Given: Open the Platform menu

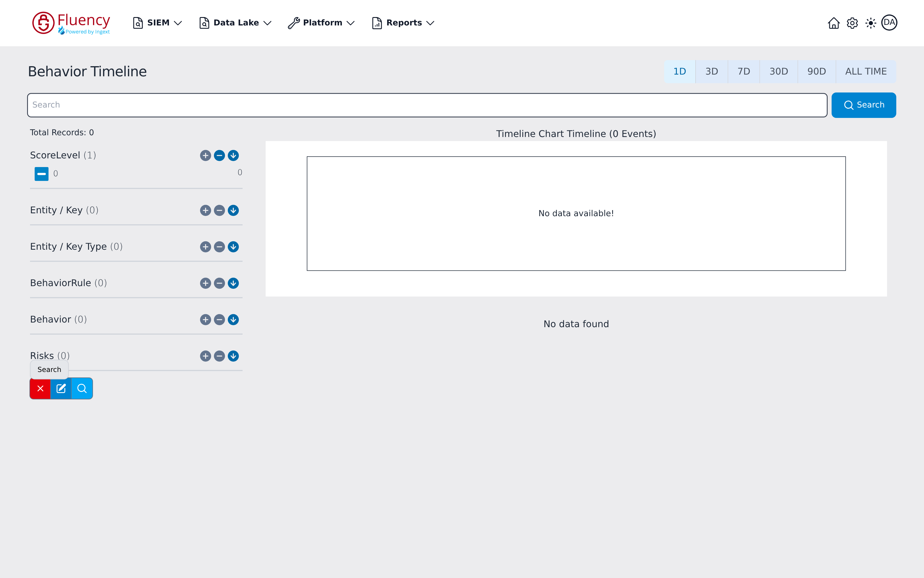Looking at the screenshot, I should 321,23.
